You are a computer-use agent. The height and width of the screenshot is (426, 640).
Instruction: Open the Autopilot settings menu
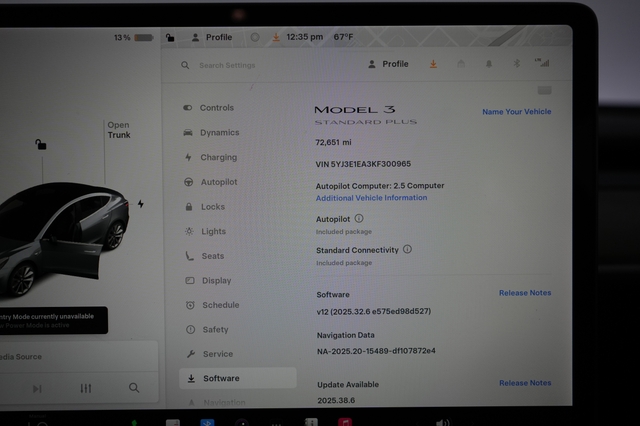[211, 182]
